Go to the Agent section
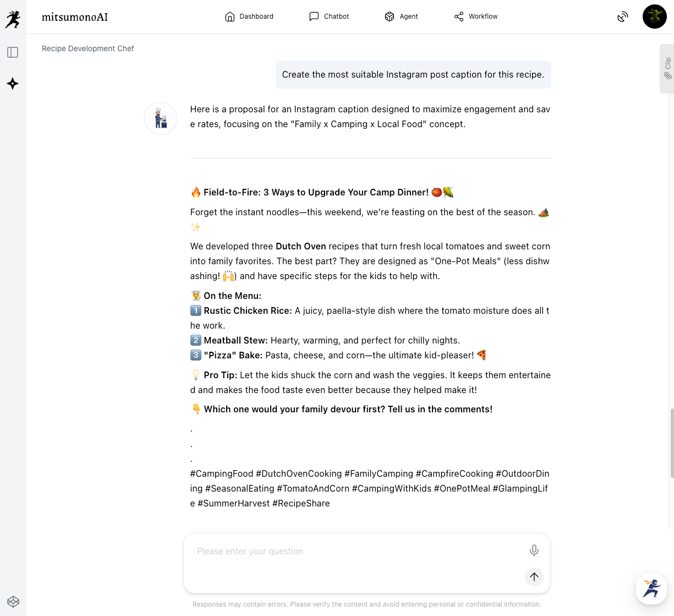 tap(401, 17)
